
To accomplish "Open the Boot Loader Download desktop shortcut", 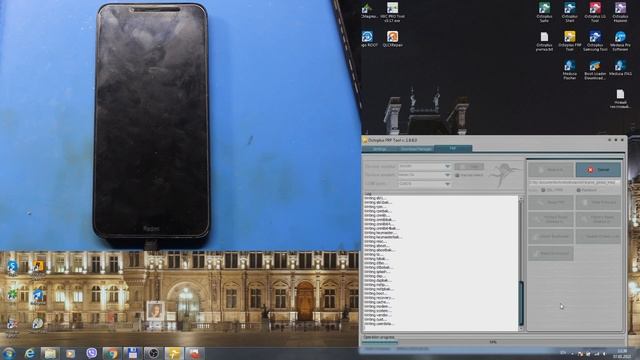I will click(595, 70).
